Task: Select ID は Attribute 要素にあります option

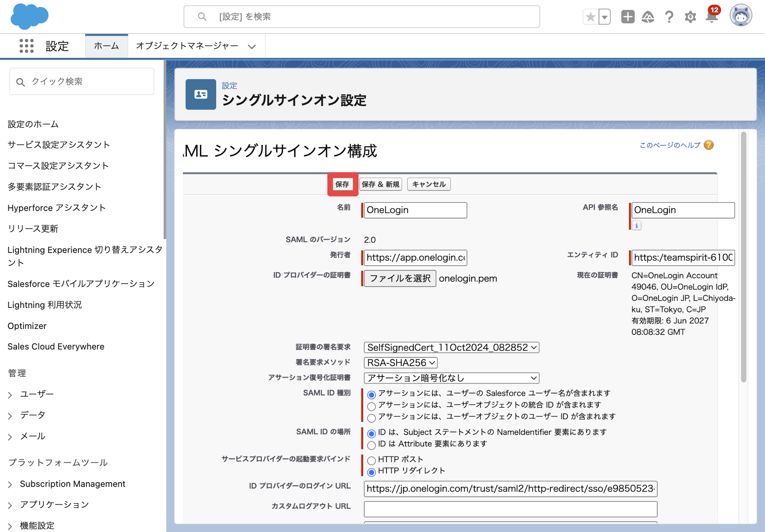Action: tap(371, 445)
